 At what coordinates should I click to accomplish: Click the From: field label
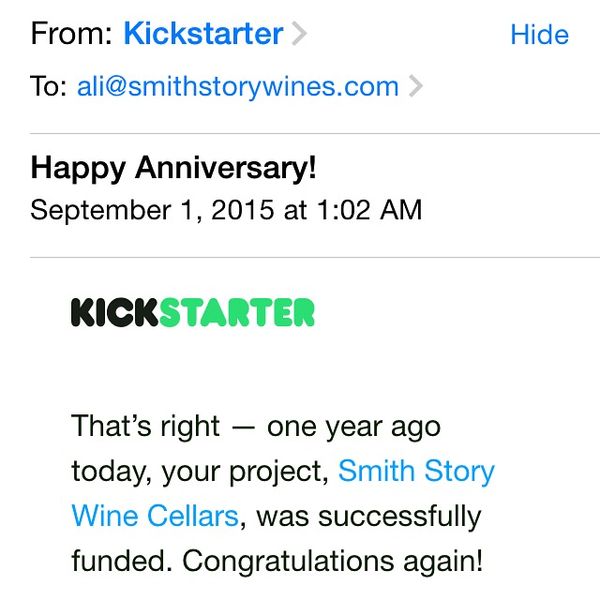pos(71,34)
